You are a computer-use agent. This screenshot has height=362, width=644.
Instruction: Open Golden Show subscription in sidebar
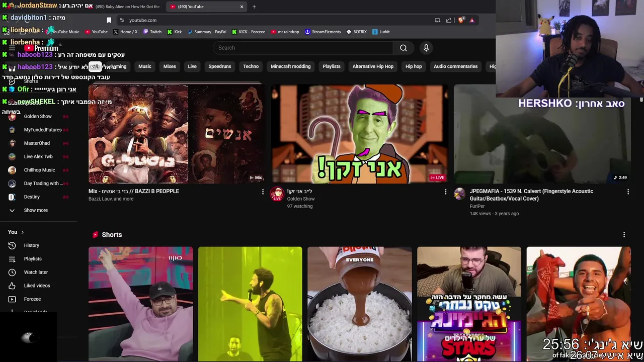(x=38, y=116)
